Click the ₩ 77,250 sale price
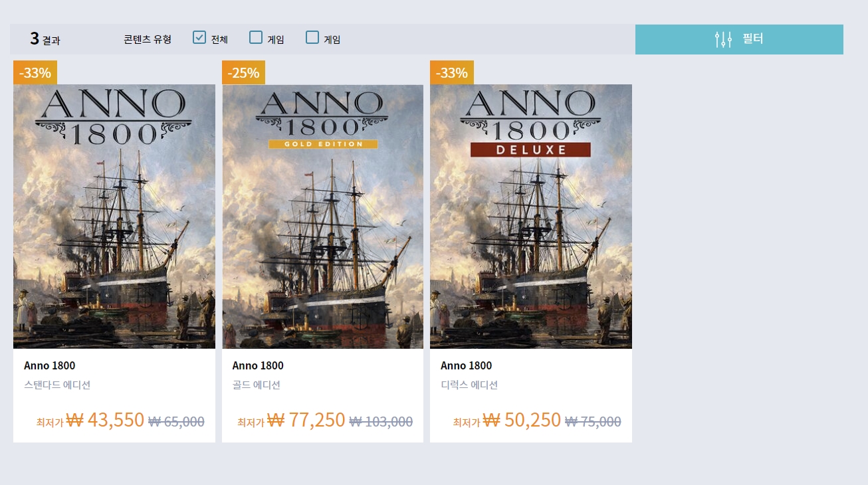The width and height of the screenshot is (868, 485). (x=306, y=420)
